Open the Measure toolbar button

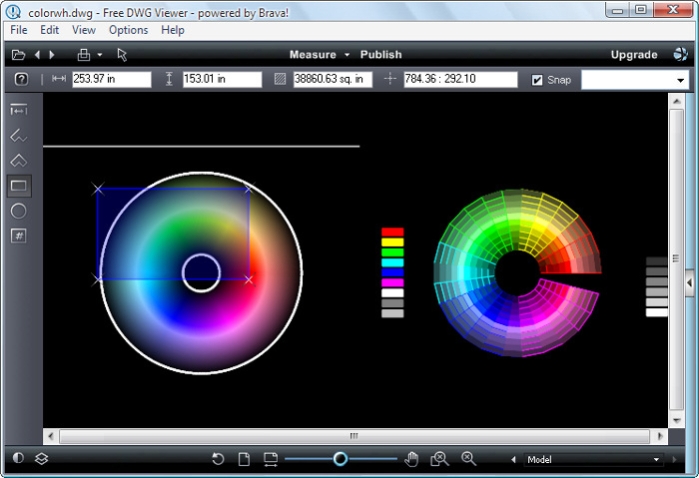click(313, 54)
